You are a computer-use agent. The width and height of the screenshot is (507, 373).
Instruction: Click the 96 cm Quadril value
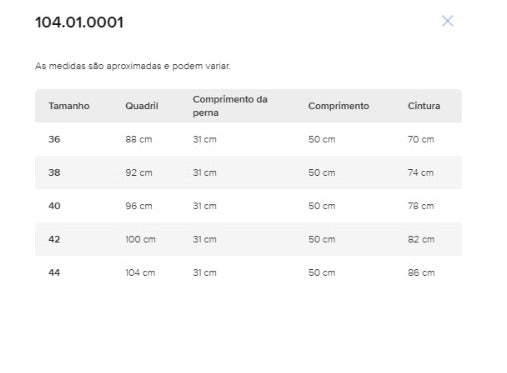click(139, 206)
